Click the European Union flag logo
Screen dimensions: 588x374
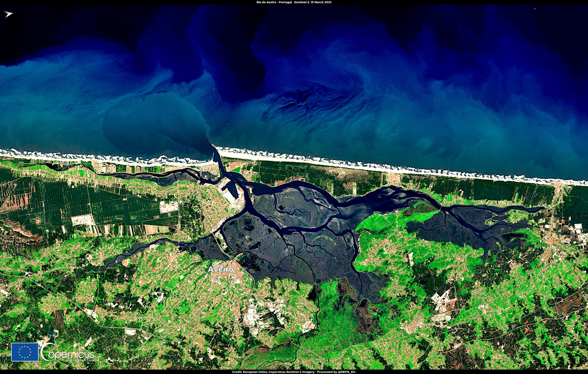[25, 352]
